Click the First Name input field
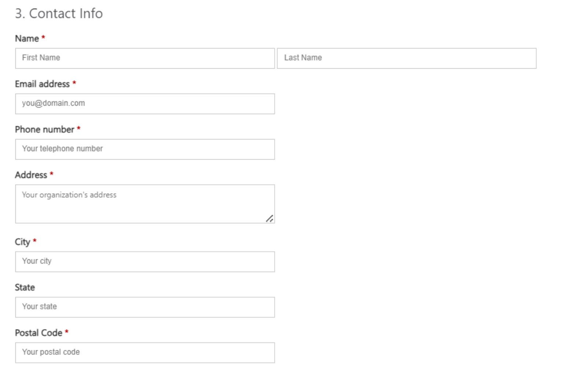This screenshot has height=365, width=588. 145,58
